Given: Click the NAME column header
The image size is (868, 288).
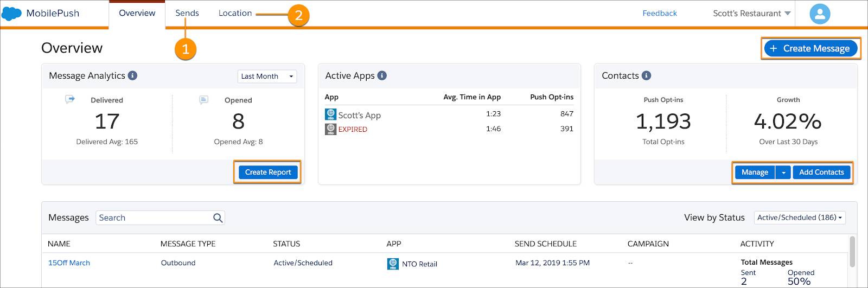Looking at the screenshot, I should click(x=59, y=244).
